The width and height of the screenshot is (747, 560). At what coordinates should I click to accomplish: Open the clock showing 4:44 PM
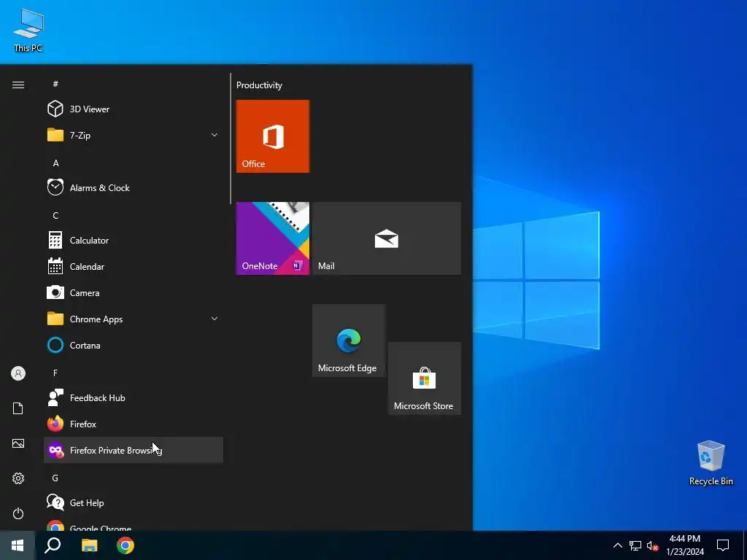point(685,545)
